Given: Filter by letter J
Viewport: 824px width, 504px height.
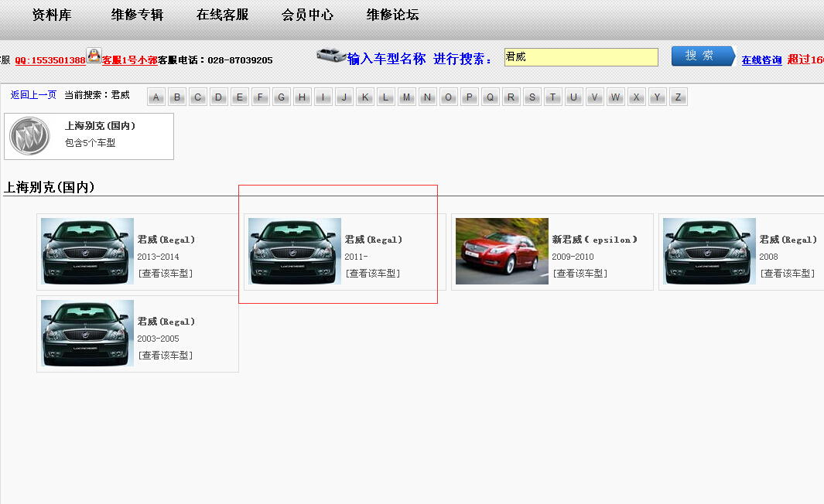Looking at the screenshot, I should [344, 97].
